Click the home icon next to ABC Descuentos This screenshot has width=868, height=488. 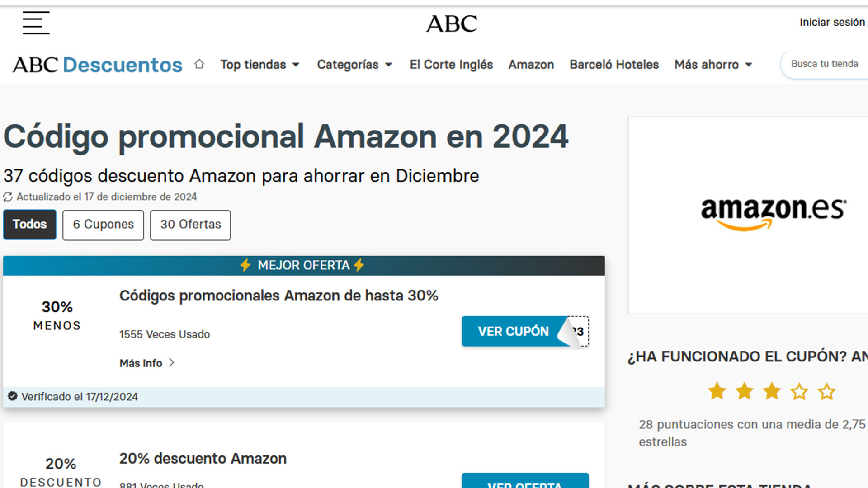[x=199, y=64]
